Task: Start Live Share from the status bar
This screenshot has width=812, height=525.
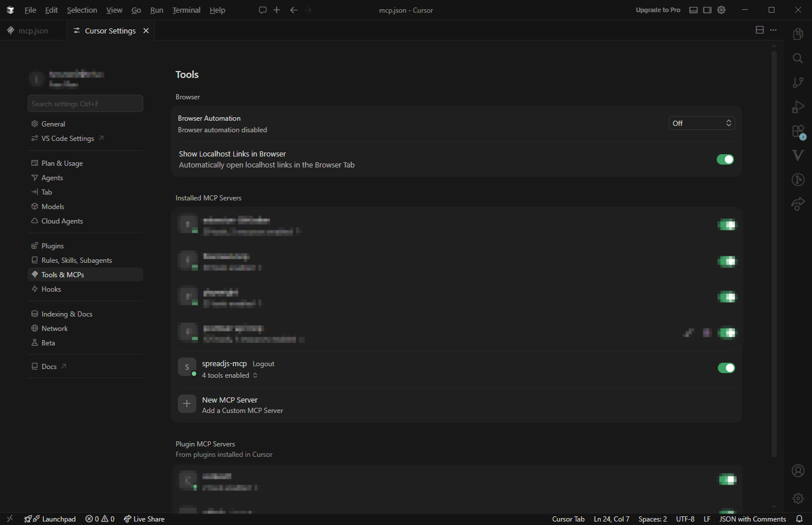Action: point(144,519)
